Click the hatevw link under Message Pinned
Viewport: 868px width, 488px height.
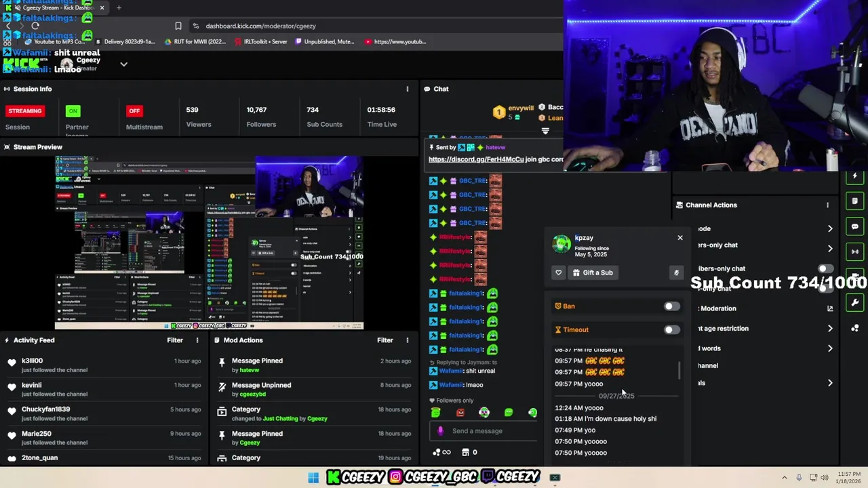250,370
